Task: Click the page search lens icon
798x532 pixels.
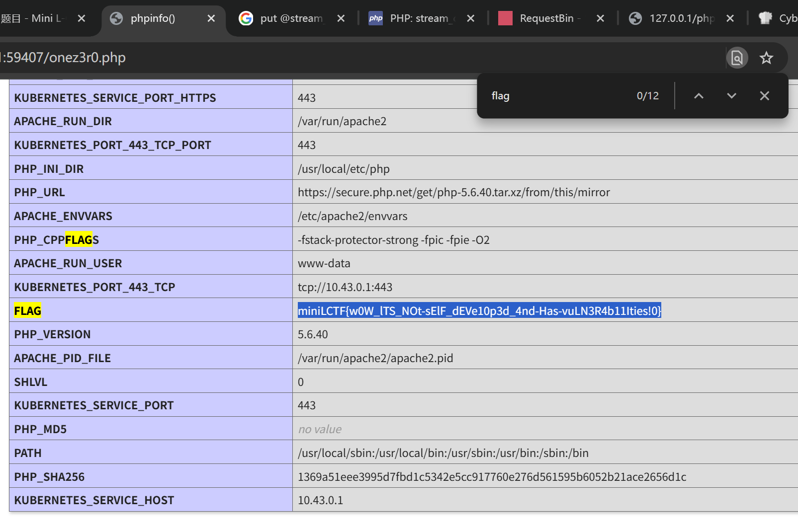Action: click(x=737, y=58)
